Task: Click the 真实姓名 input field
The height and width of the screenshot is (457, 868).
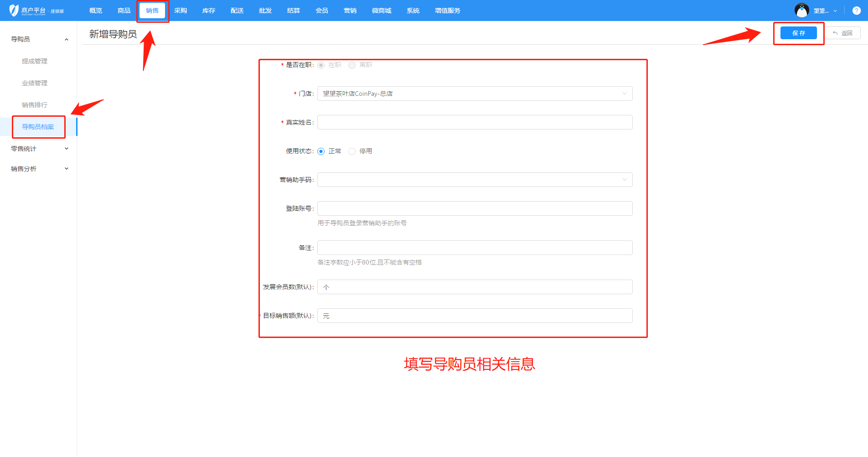Action: click(475, 122)
